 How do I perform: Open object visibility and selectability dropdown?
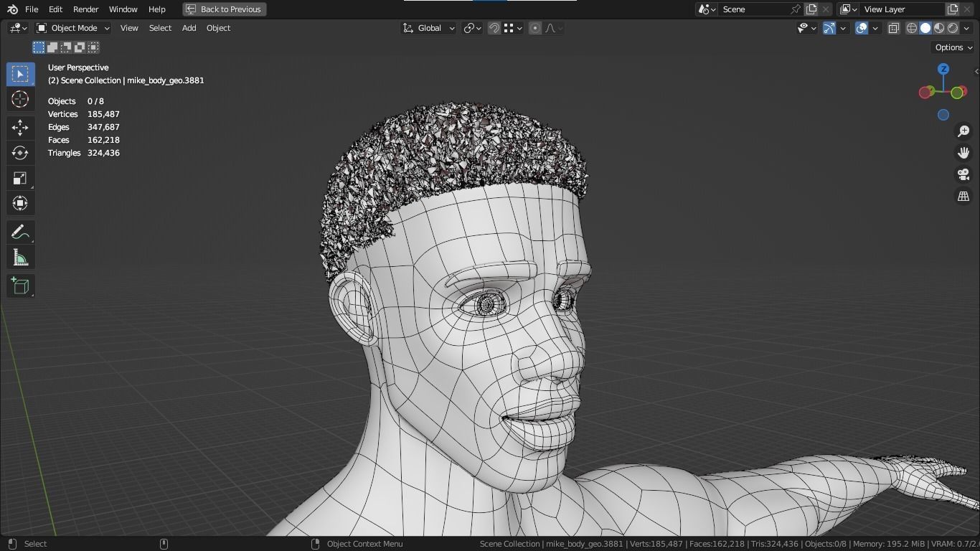pos(807,28)
